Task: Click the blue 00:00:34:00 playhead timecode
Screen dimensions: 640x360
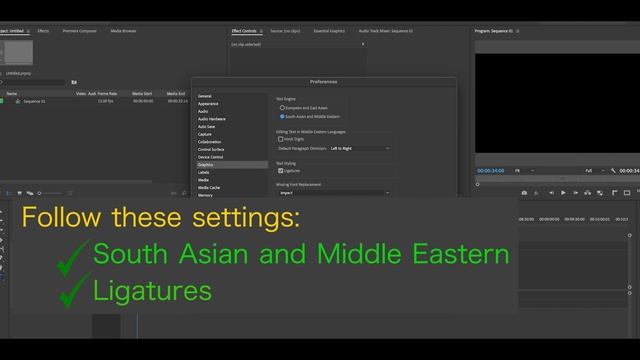Action: (x=491, y=171)
